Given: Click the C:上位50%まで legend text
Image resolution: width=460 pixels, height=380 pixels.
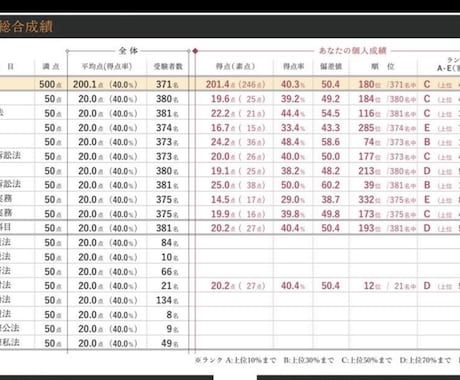Looking at the screenshot, I should 367,360.
